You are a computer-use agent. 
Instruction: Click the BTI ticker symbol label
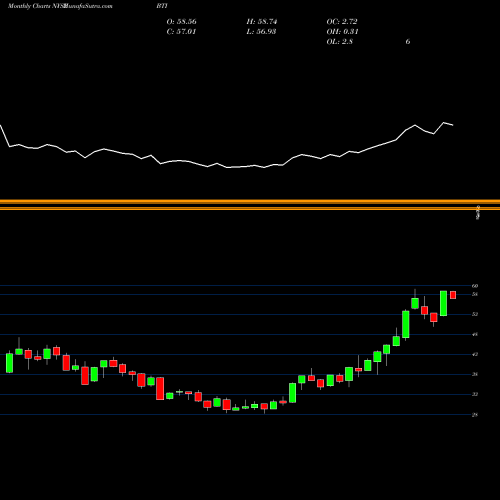[x=162, y=6]
